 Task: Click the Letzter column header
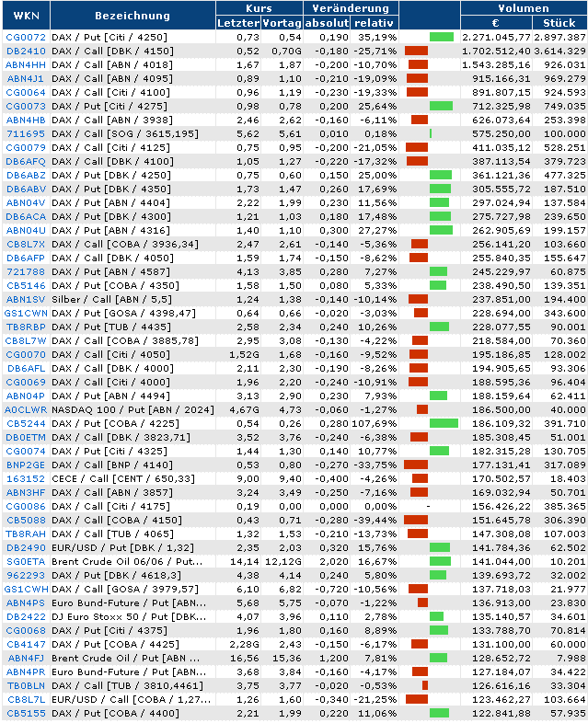pyautogui.click(x=238, y=23)
